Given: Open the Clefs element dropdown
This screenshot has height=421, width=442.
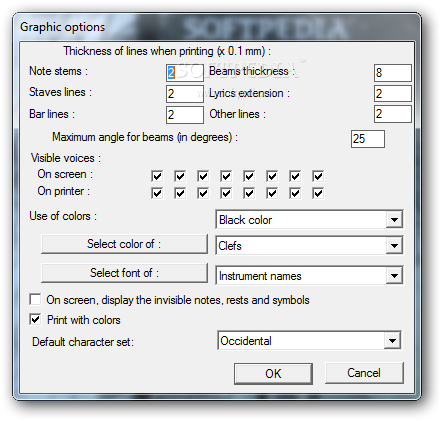Looking at the screenshot, I should coord(309,246).
